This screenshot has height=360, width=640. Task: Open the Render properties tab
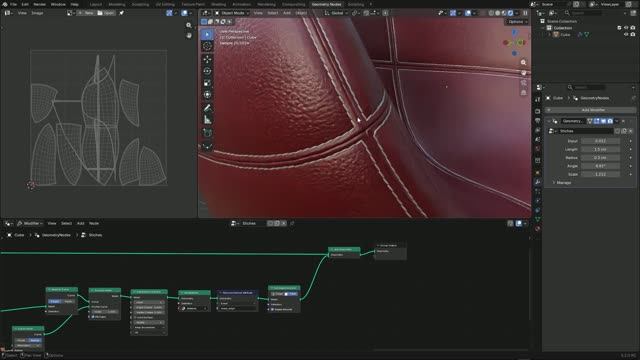pyautogui.click(x=538, y=111)
